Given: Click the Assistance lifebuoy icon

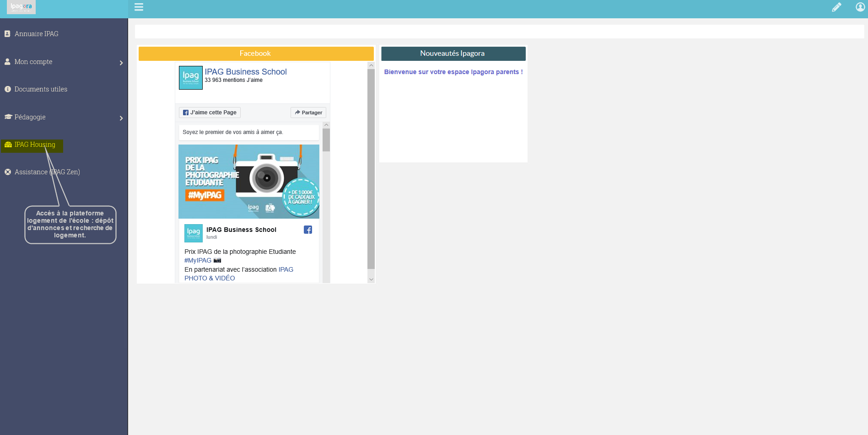Looking at the screenshot, I should pos(8,172).
